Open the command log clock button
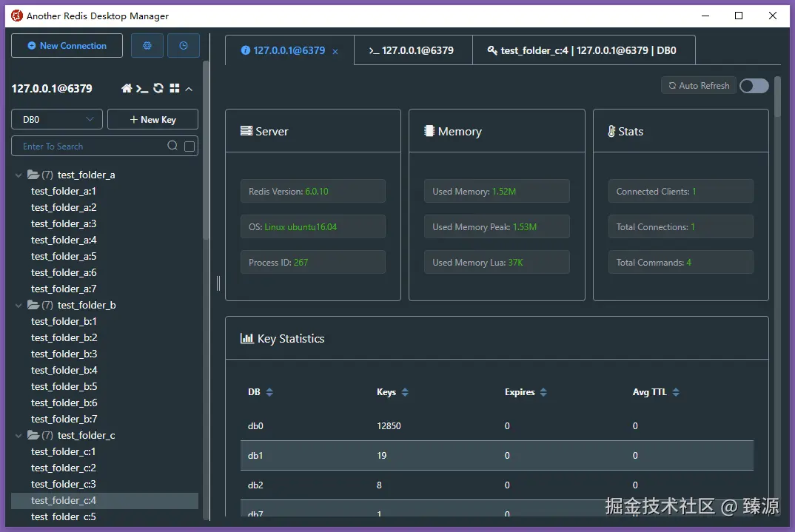 point(183,46)
